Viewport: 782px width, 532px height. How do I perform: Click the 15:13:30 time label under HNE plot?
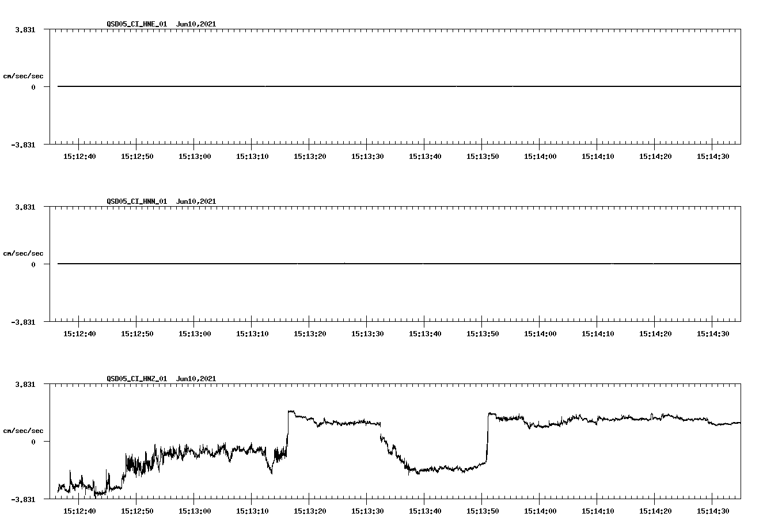pyautogui.click(x=367, y=157)
